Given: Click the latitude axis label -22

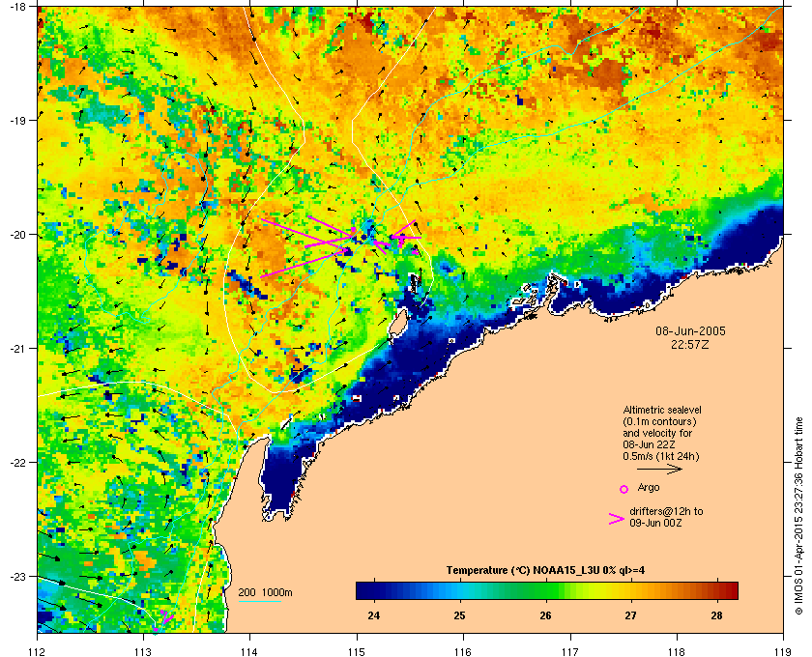Looking at the screenshot, I should (x=17, y=463).
